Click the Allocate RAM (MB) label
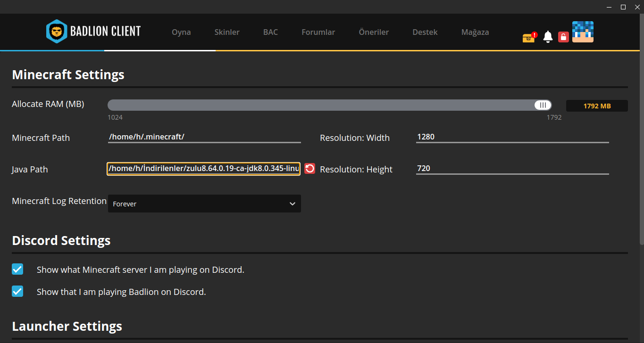Viewport: 644px width, 343px height. click(x=48, y=104)
